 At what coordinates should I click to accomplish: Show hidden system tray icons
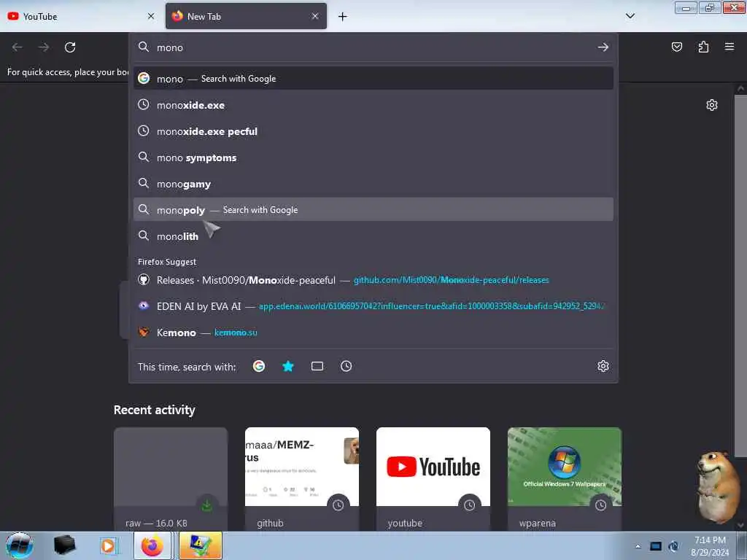tap(638, 547)
